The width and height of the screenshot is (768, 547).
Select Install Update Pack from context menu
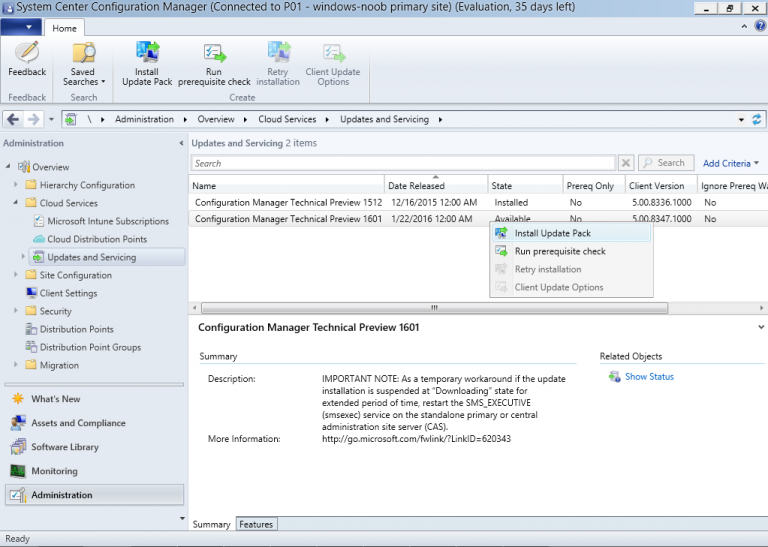tap(552, 233)
